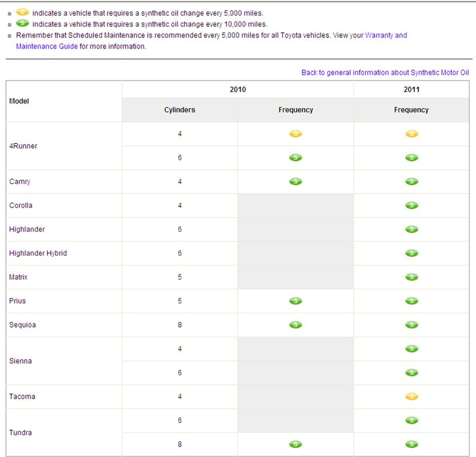
Task: Click the "Model" column header
Action: click(x=19, y=101)
